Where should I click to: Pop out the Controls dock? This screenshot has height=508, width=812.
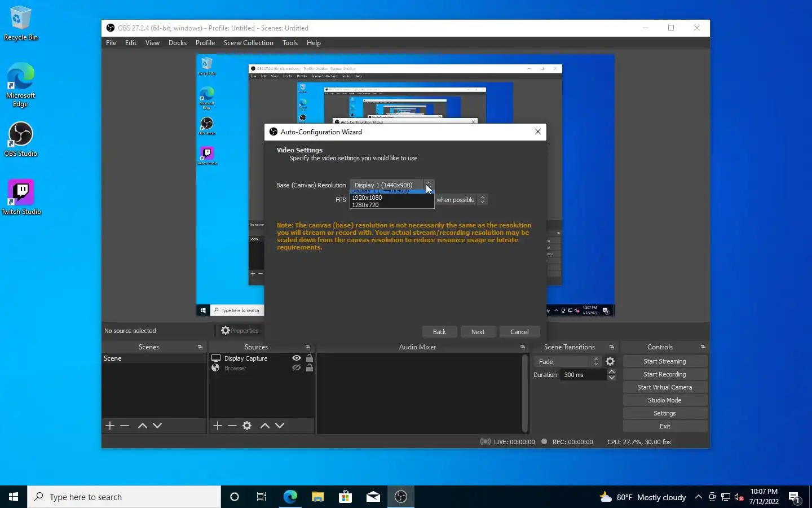(x=703, y=347)
